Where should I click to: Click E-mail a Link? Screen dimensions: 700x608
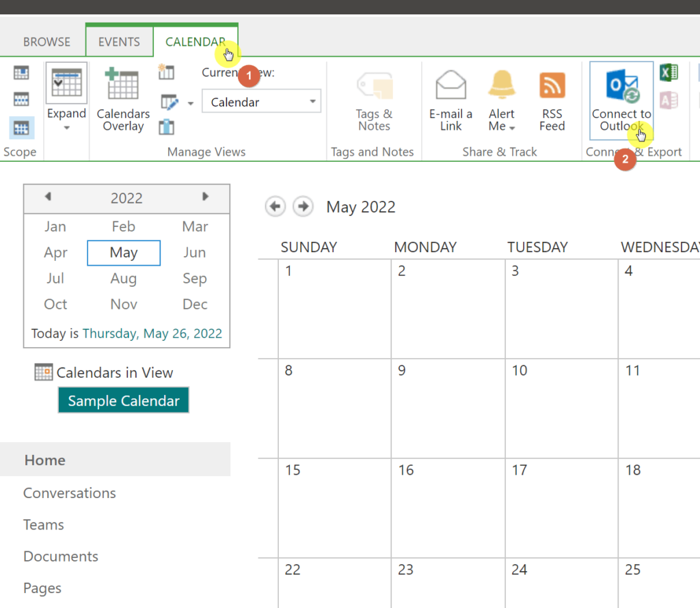[450, 101]
